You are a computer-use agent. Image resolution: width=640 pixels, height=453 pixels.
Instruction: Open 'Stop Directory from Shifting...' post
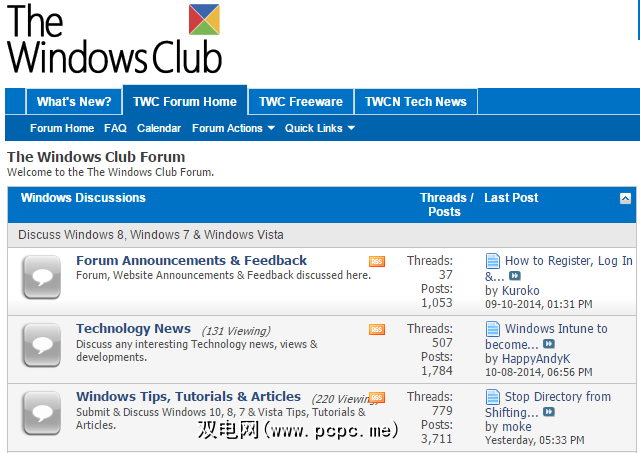(548, 404)
